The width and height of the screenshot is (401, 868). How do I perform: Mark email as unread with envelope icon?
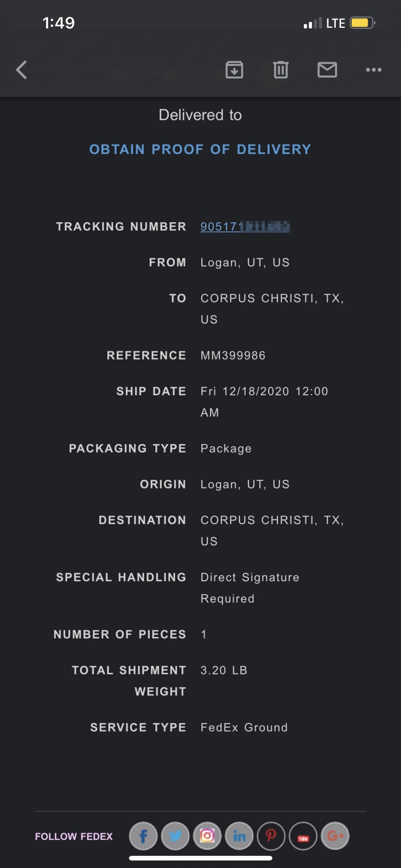pos(327,70)
